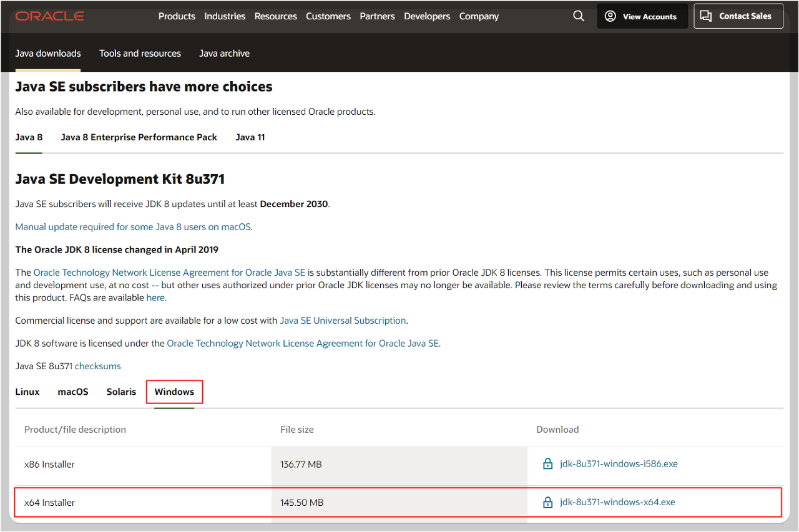This screenshot has height=532, width=799.
Task: Click 'Java SE subscribers have more choices' heading
Action: click(144, 87)
